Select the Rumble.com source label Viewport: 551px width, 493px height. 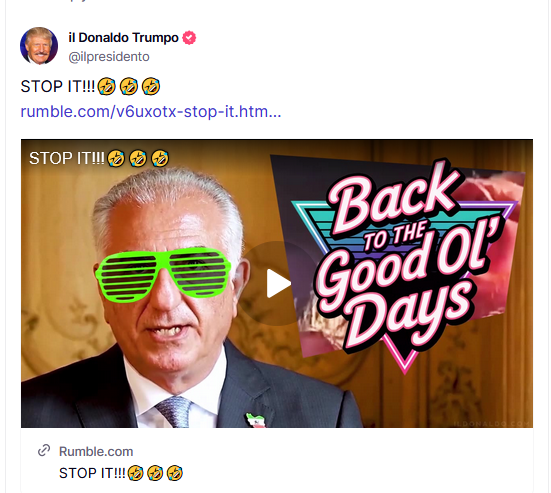(96, 451)
